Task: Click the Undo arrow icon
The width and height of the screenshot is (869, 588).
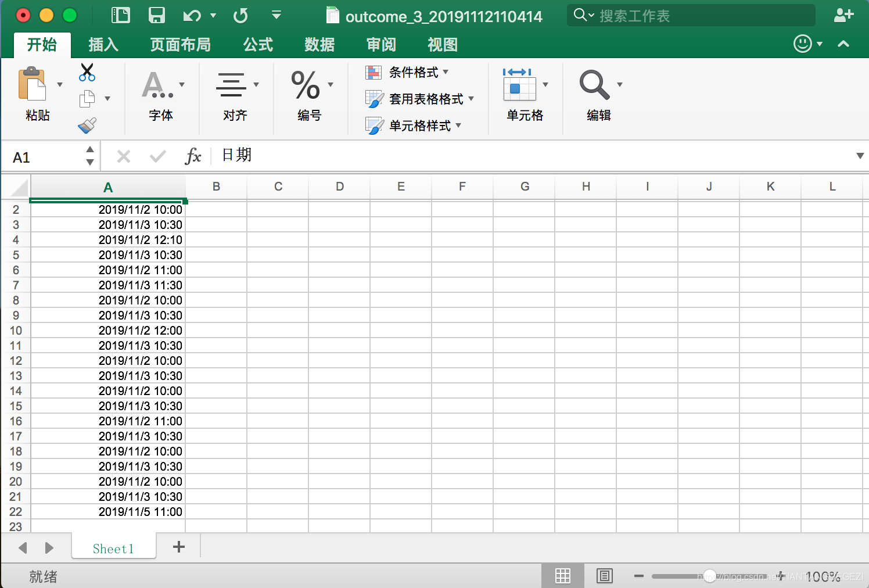Action: point(192,16)
